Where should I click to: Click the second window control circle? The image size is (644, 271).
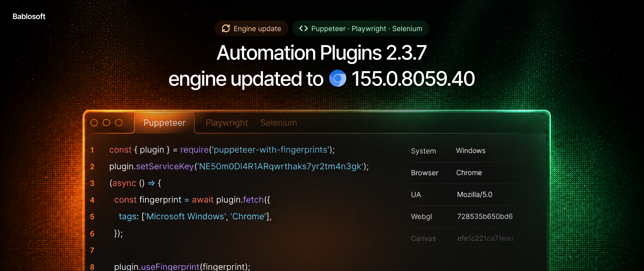106,123
